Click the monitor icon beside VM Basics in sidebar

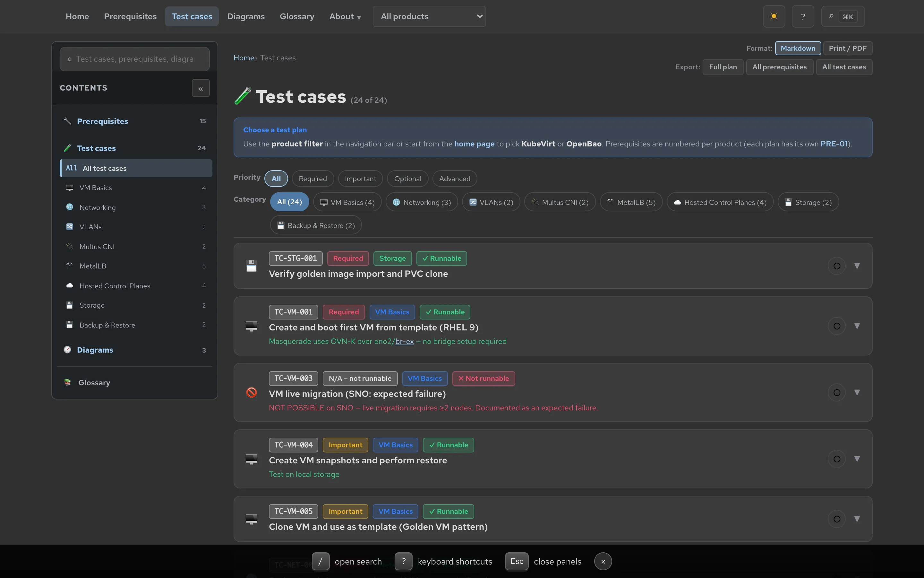pyautogui.click(x=70, y=188)
